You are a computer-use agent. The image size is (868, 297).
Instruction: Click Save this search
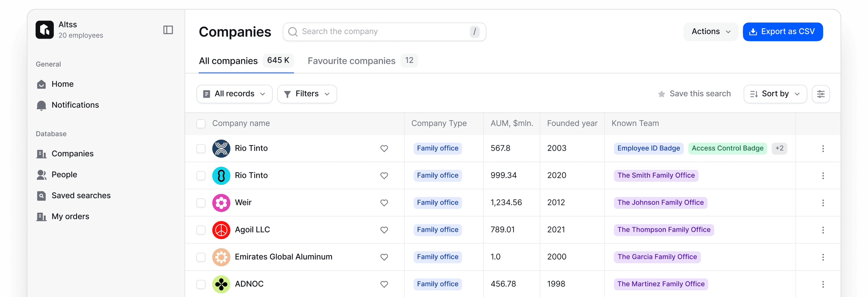(694, 94)
